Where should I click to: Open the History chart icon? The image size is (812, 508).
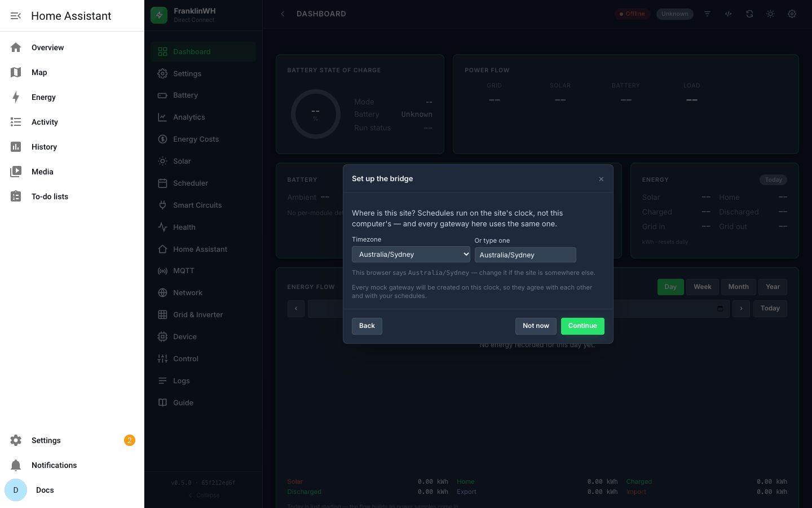(x=16, y=147)
